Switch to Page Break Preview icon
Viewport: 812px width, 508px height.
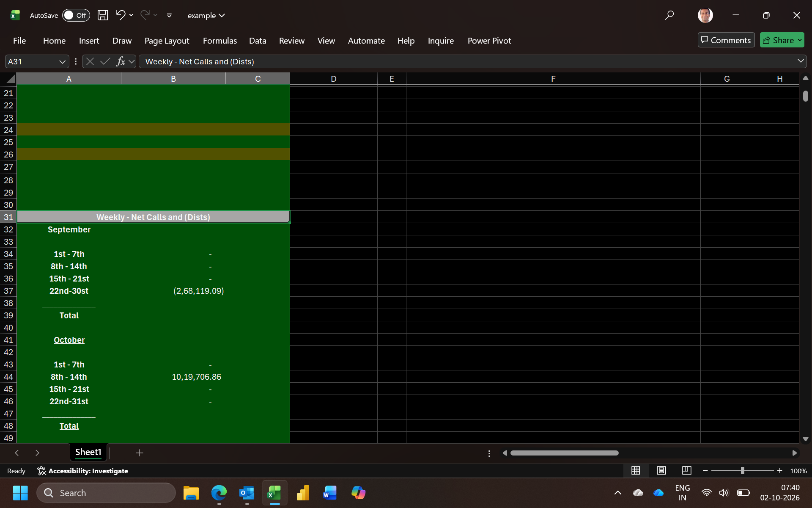[687, 470]
